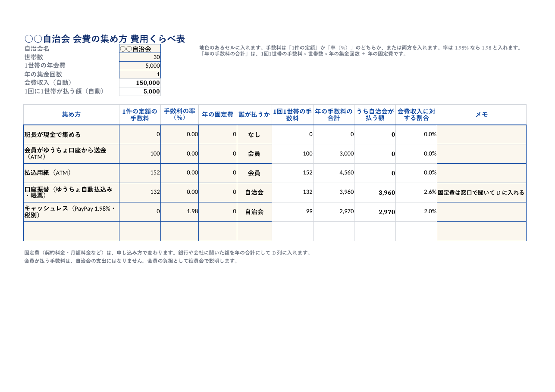Select the 集め方 column header
The image size is (555, 392).
coord(71,115)
